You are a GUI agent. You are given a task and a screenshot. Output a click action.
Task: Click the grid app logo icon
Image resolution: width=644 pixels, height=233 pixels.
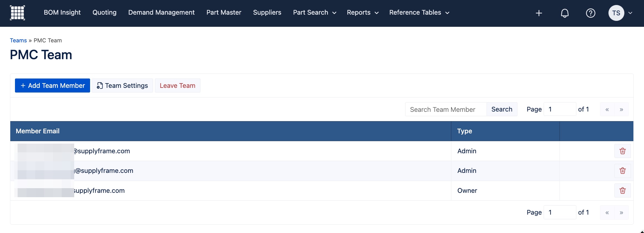pyautogui.click(x=17, y=13)
